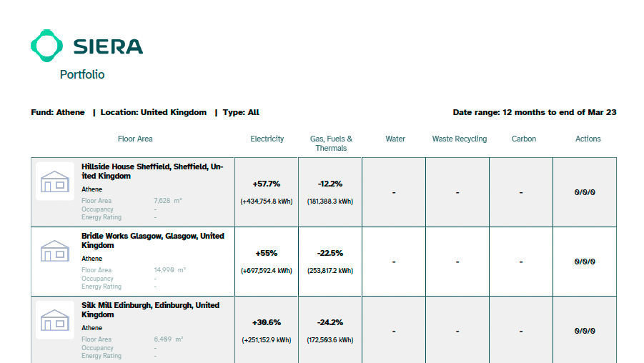644x363 pixels.
Task: Click the Bridle Works building icon
Action: pos(55,251)
